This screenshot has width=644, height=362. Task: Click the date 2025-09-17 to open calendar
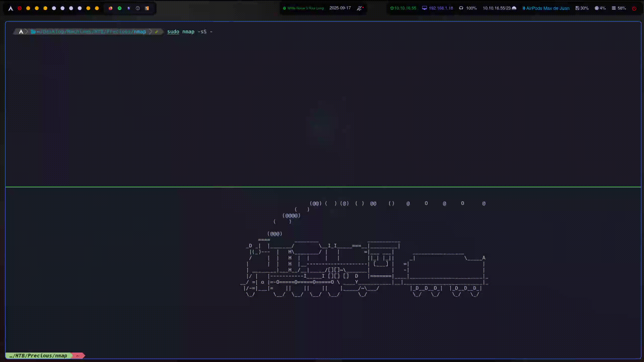[340, 8]
